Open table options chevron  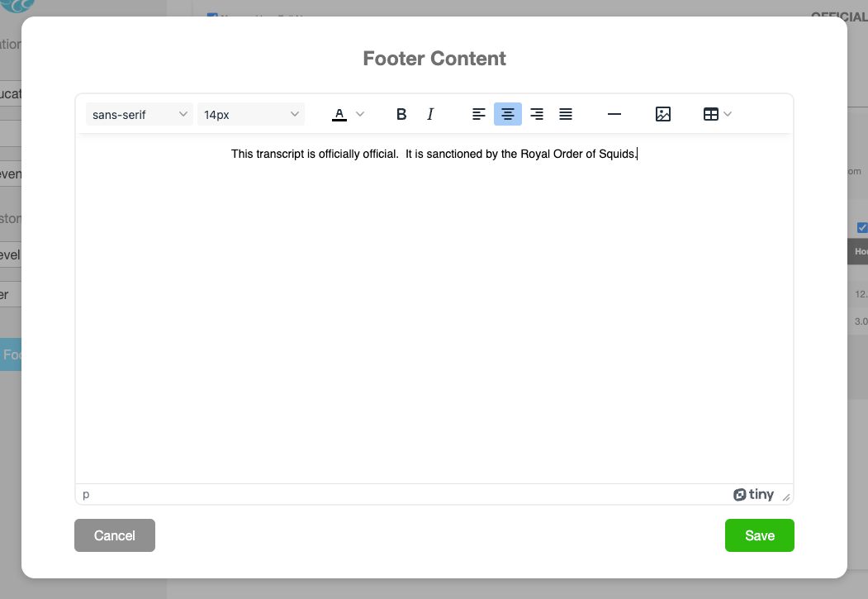(x=728, y=114)
